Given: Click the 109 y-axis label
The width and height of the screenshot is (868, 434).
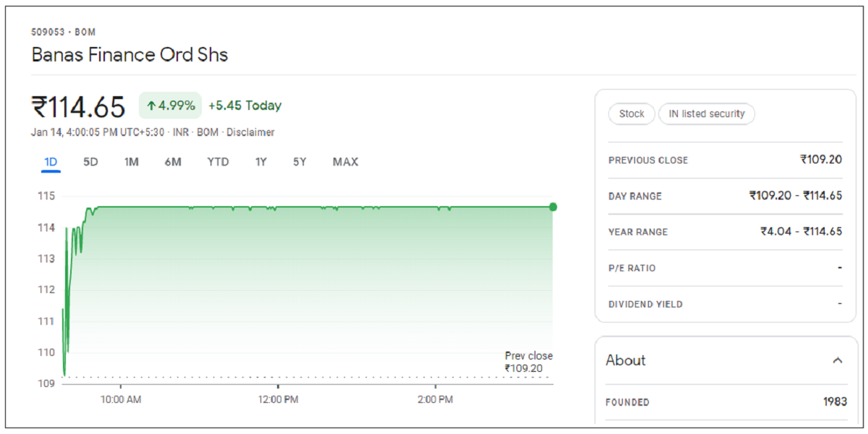Looking at the screenshot, I should coord(46,383).
